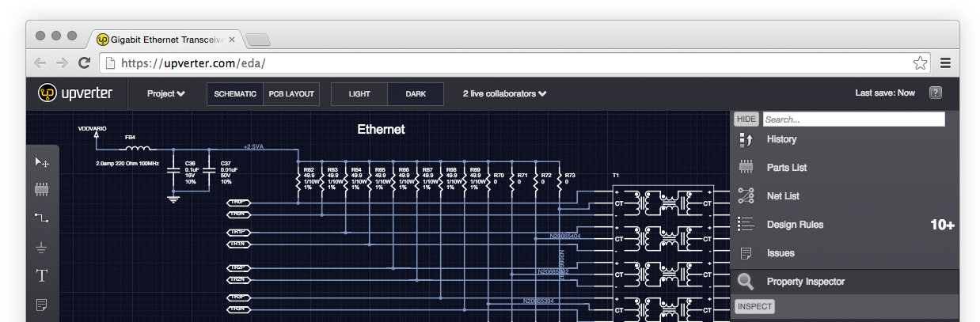Click the Upverter logo
Image resolution: width=980 pixels, height=322 pixels.
pos(76,93)
